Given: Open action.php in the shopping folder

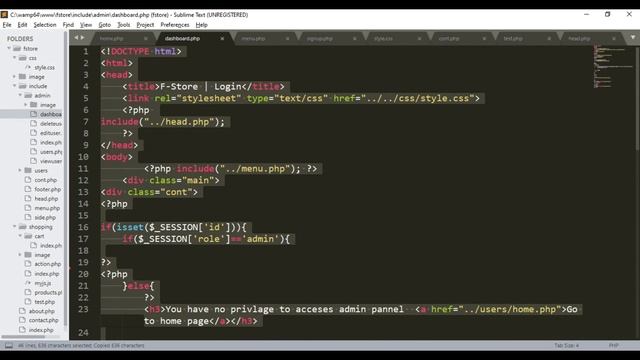Looking at the screenshot, I should tap(47, 264).
